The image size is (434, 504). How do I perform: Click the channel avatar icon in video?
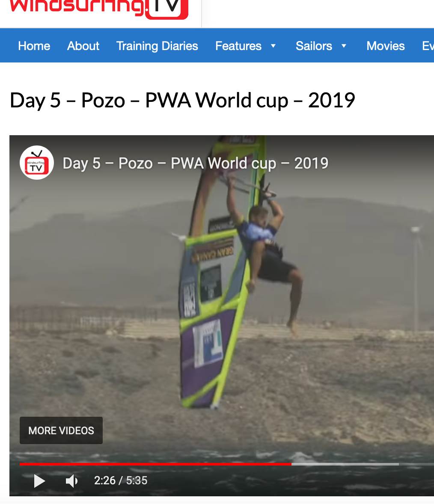37,163
